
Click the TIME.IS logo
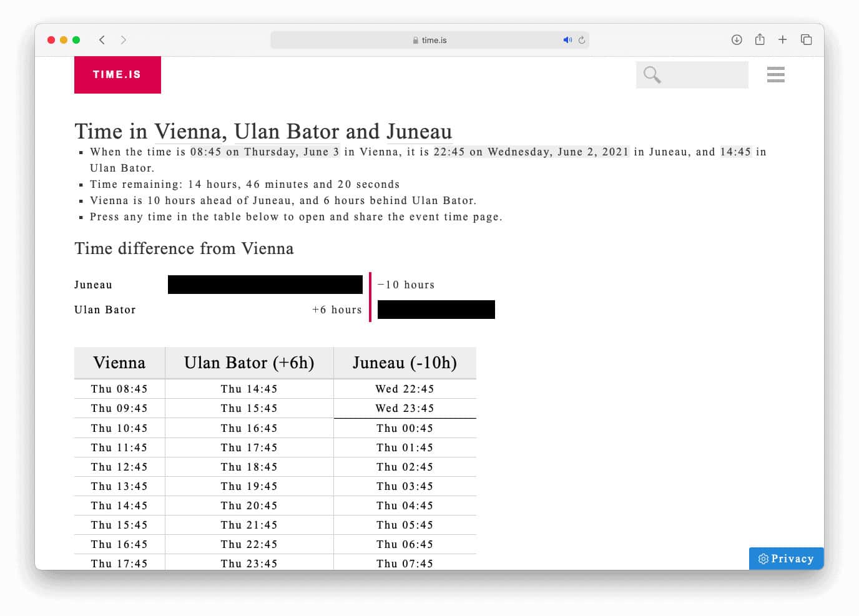(x=117, y=74)
